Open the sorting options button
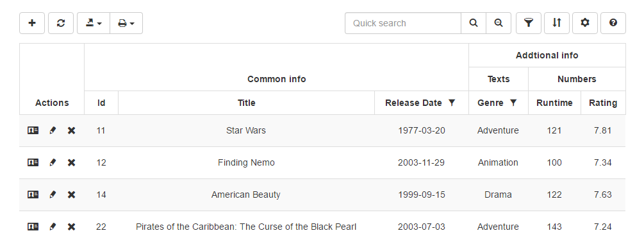644x242 pixels. point(556,23)
